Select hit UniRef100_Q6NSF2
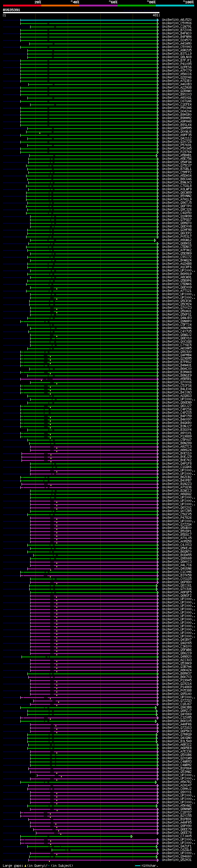Screen dimensions: 197x868 point(177,596)
